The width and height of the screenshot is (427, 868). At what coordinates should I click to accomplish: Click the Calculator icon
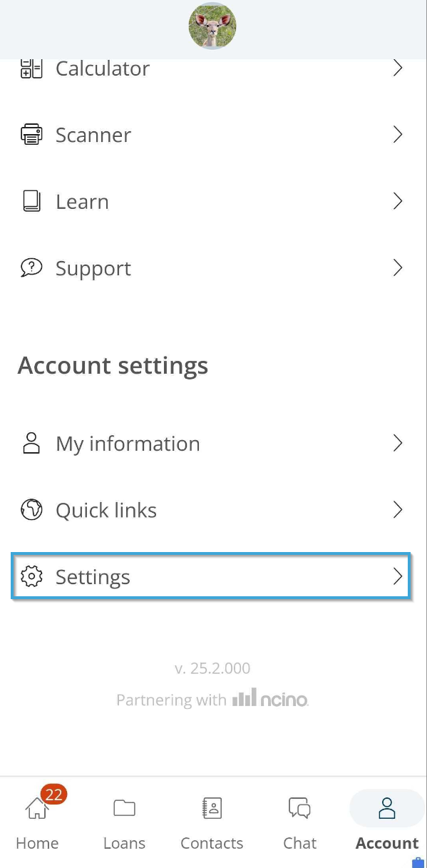coord(31,68)
